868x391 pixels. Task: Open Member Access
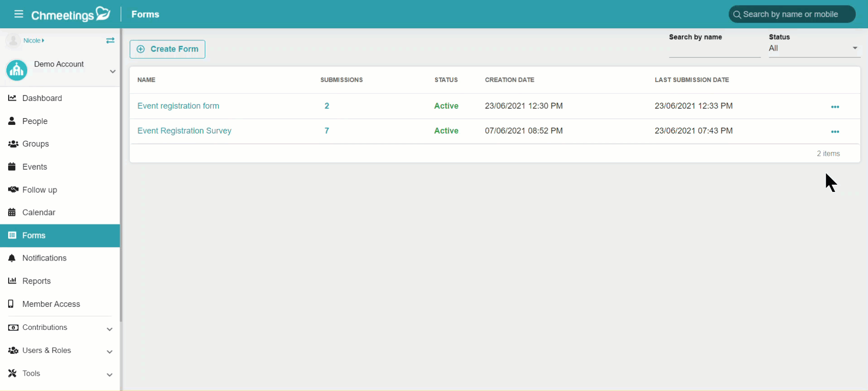(x=60, y=304)
